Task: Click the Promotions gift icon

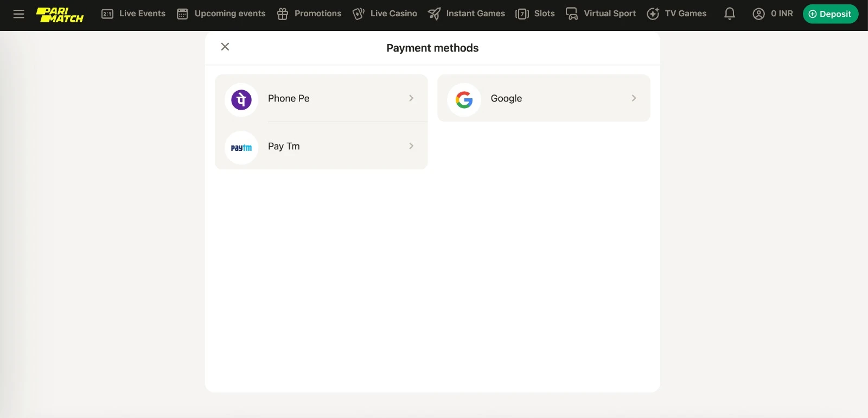Action: (283, 14)
